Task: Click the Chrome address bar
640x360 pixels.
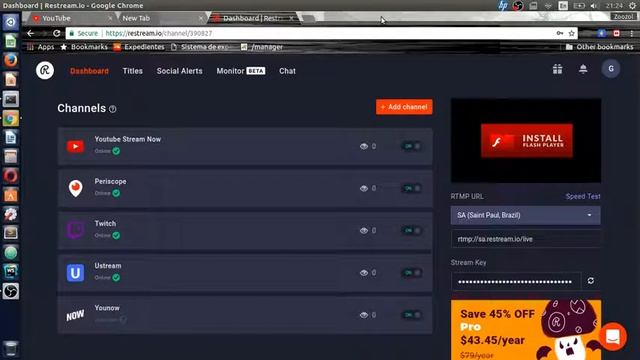Action: [x=310, y=33]
